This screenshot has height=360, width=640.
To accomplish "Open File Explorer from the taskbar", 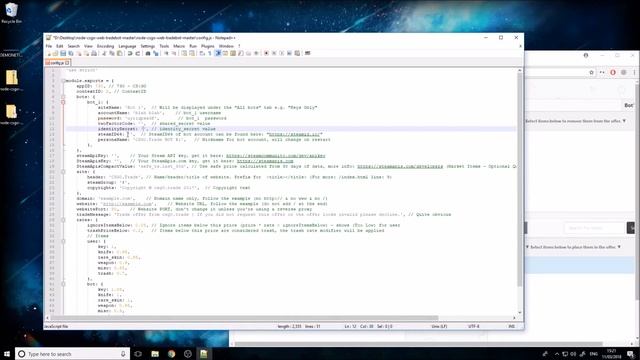I will point(155,354).
